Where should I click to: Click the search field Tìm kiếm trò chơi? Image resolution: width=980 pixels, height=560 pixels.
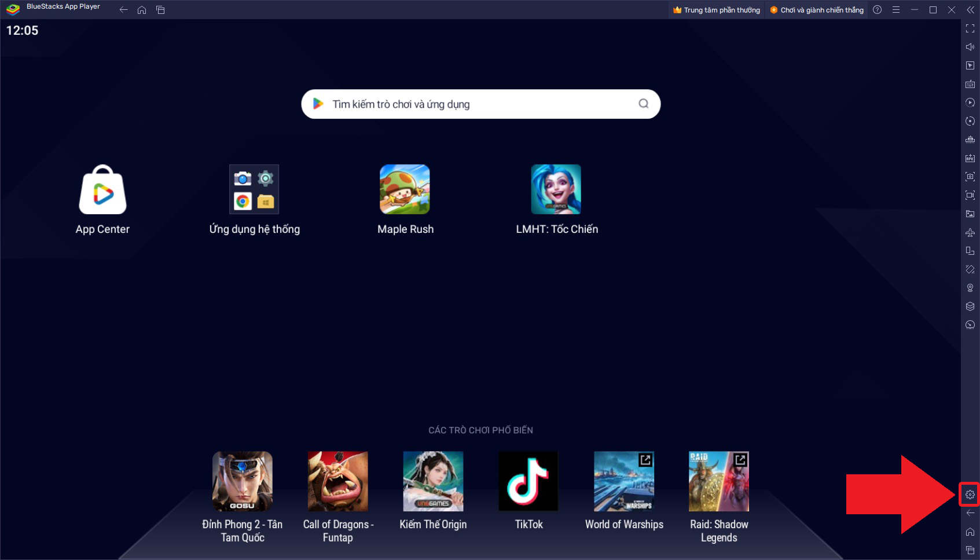[480, 104]
